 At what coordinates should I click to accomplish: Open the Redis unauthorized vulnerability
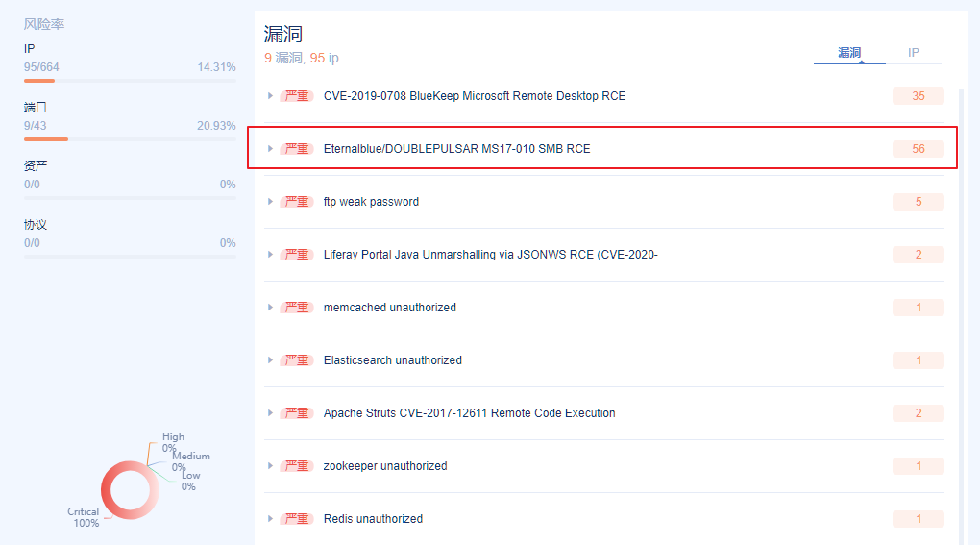(373, 519)
